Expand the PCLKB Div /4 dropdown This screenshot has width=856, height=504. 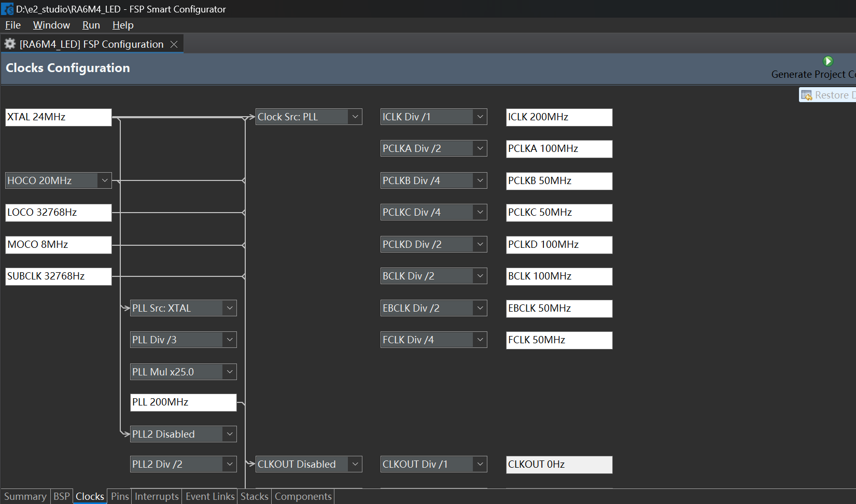(480, 180)
